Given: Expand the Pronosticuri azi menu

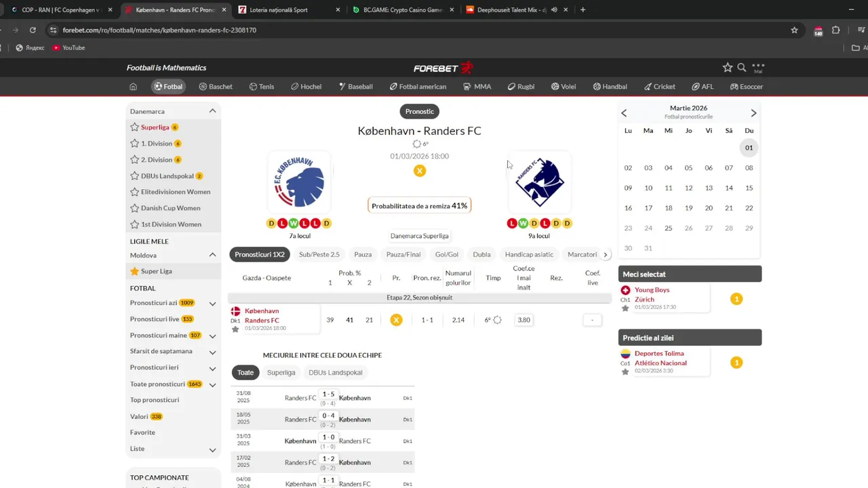Looking at the screenshot, I should 212,304.
